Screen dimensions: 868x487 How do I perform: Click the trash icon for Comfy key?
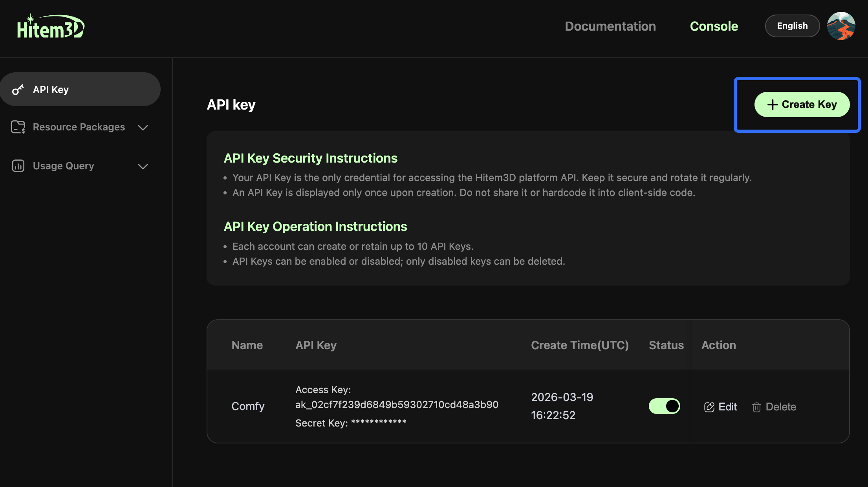click(x=756, y=407)
